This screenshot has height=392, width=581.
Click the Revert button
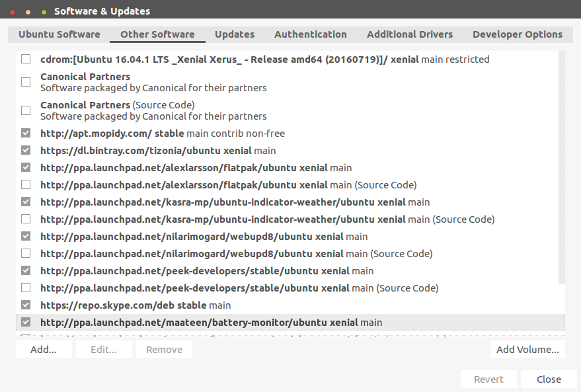pyautogui.click(x=488, y=379)
